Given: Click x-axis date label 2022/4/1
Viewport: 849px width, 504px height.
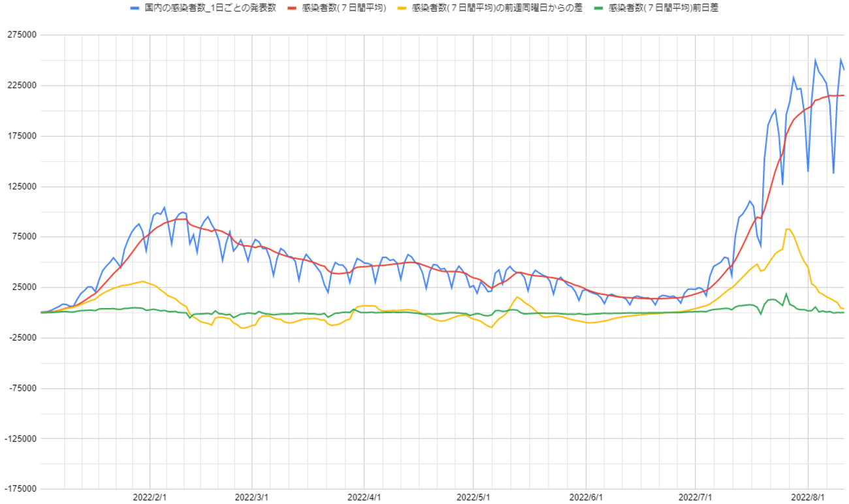Looking at the screenshot, I should (364, 497).
